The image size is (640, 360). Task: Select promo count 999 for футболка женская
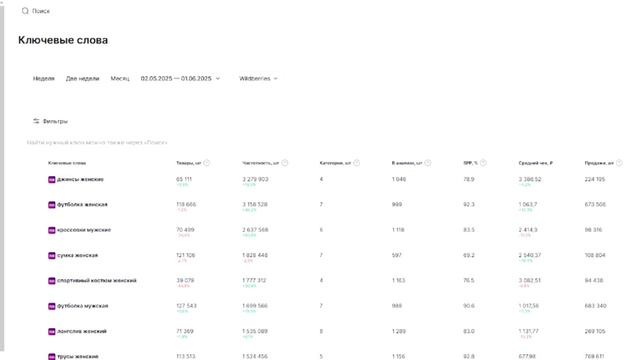[397, 204]
